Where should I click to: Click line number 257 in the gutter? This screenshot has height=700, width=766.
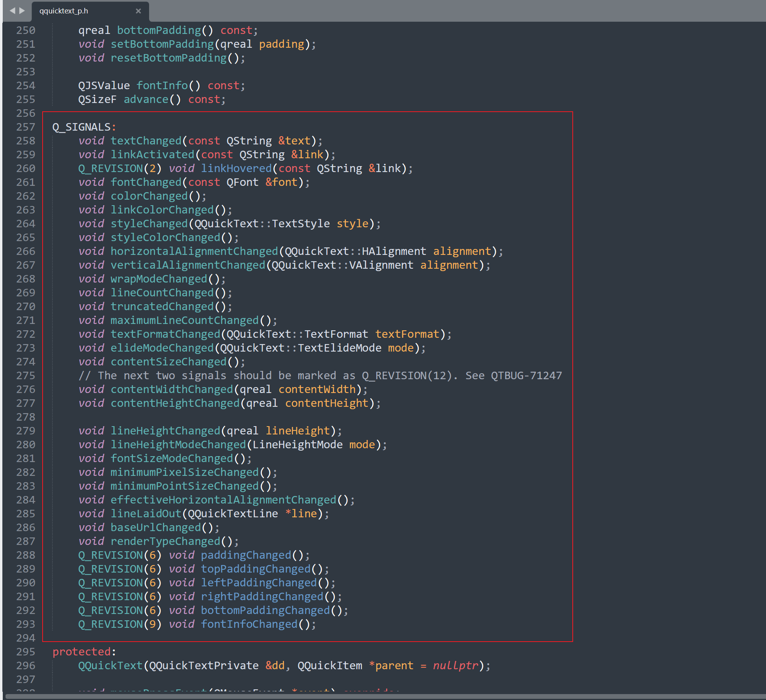(x=26, y=127)
